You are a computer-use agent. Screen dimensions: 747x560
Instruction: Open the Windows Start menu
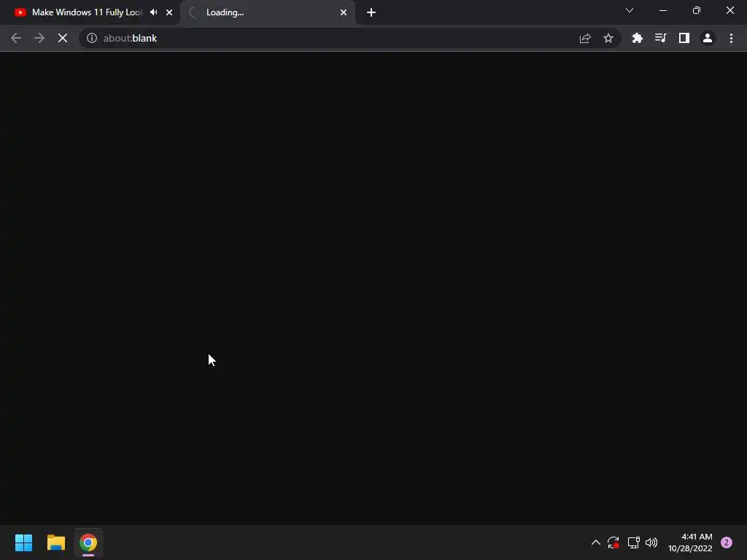pos(23,542)
